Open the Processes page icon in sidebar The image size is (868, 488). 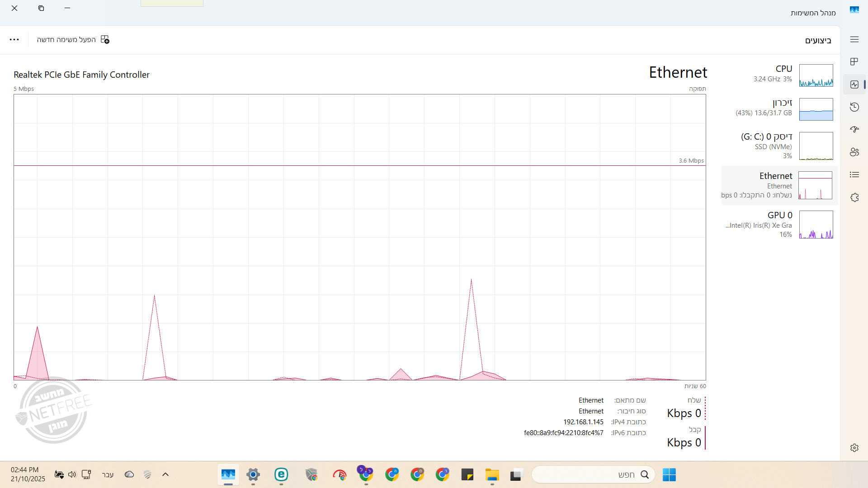(x=854, y=61)
